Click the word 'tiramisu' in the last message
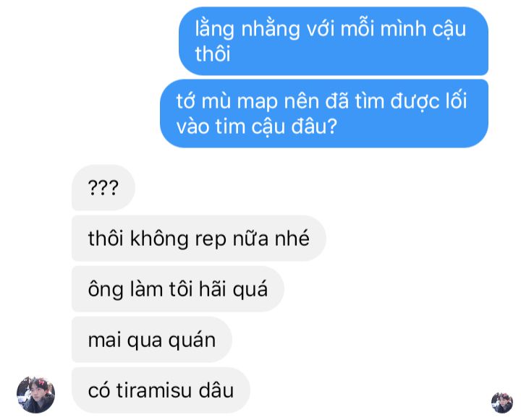 pyautogui.click(x=154, y=390)
